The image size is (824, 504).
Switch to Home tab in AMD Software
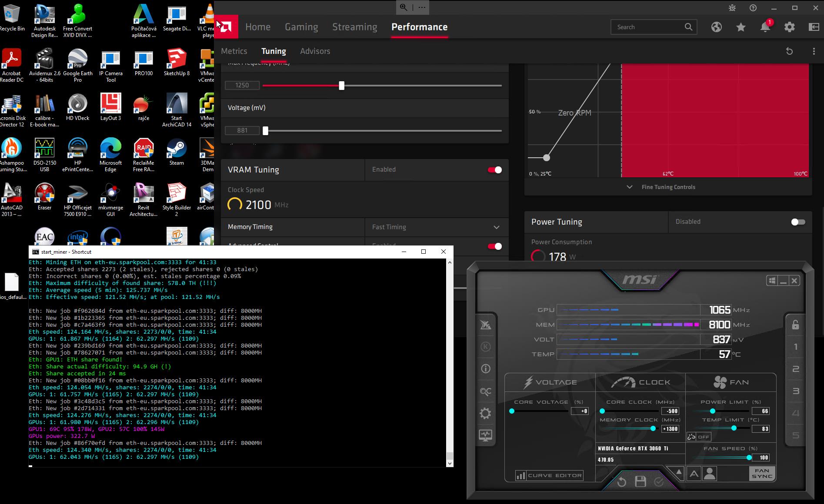(x=258, y=27)
